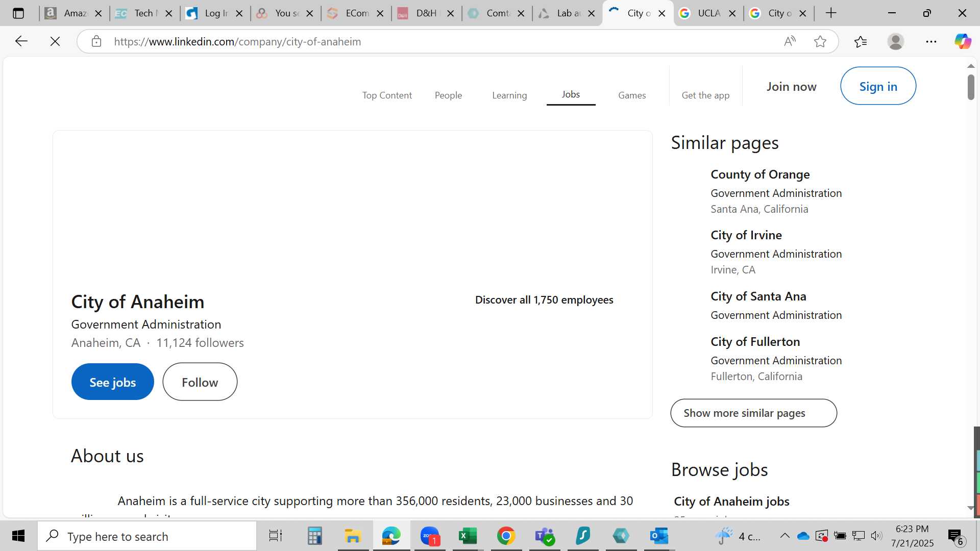Open Windows Start menu
This screenshot has width=980, height=551.
pyautogui.click(x=18, y=536)
